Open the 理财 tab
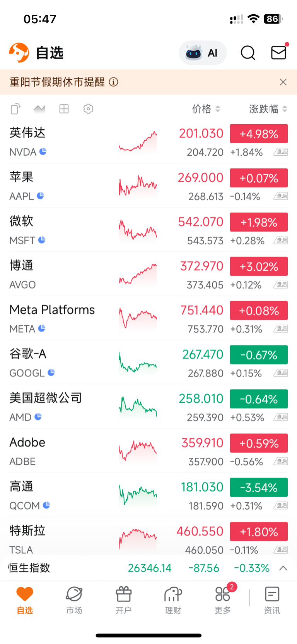297x644 pixels. pyautogui.click(x=173, y=600)
